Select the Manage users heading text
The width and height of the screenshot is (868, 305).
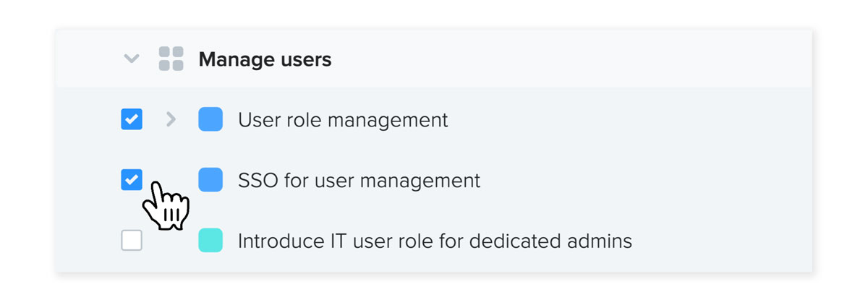click(265, 59)
